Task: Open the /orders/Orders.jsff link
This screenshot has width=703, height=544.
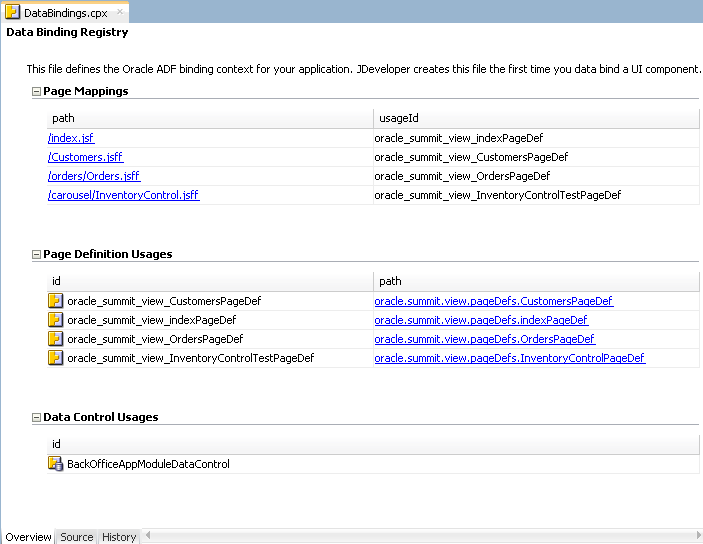Action: [94, 176]
